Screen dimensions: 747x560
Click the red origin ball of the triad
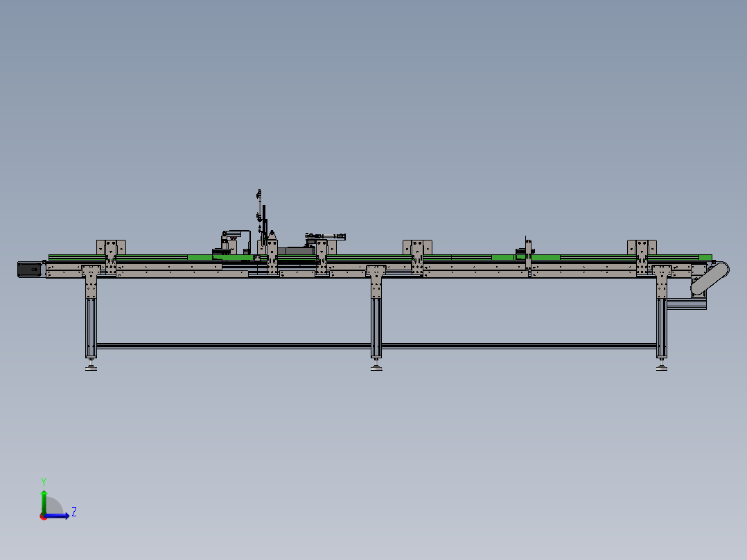pos(44,516)
